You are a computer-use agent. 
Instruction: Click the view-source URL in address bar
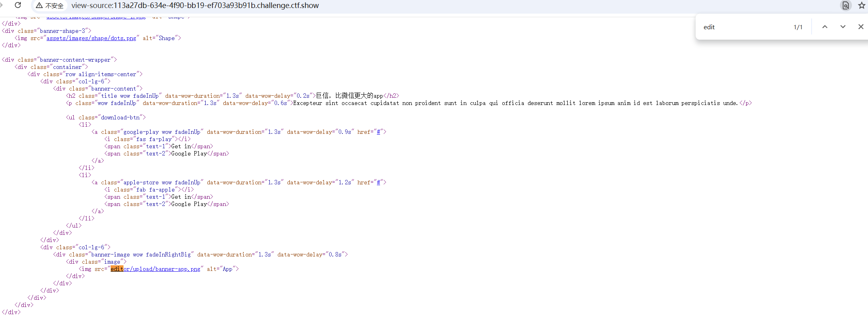[x=195, y=6]
